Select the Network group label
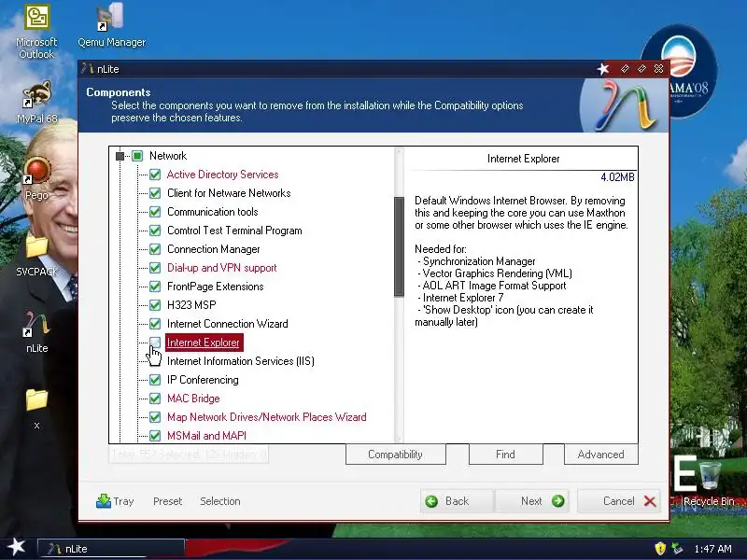This screenshot has width=747, height=560. pos(168,156)
